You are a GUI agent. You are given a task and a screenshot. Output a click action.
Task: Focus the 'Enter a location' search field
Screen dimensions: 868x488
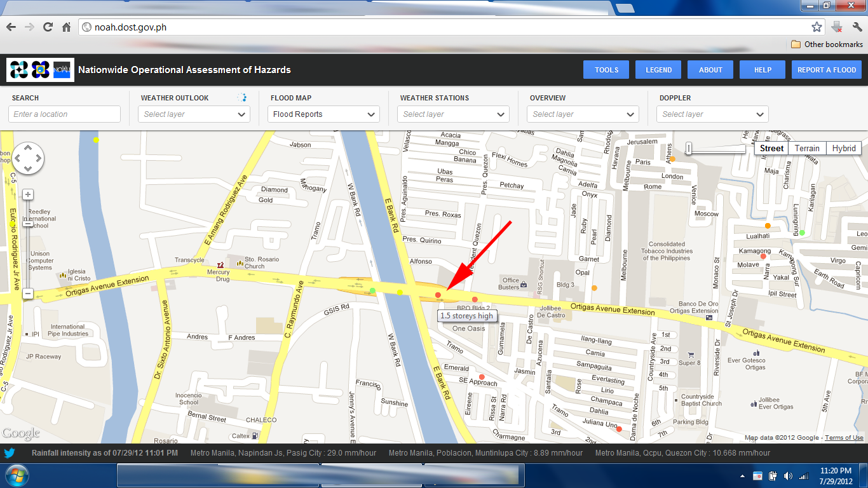click(x=64, y=114)
